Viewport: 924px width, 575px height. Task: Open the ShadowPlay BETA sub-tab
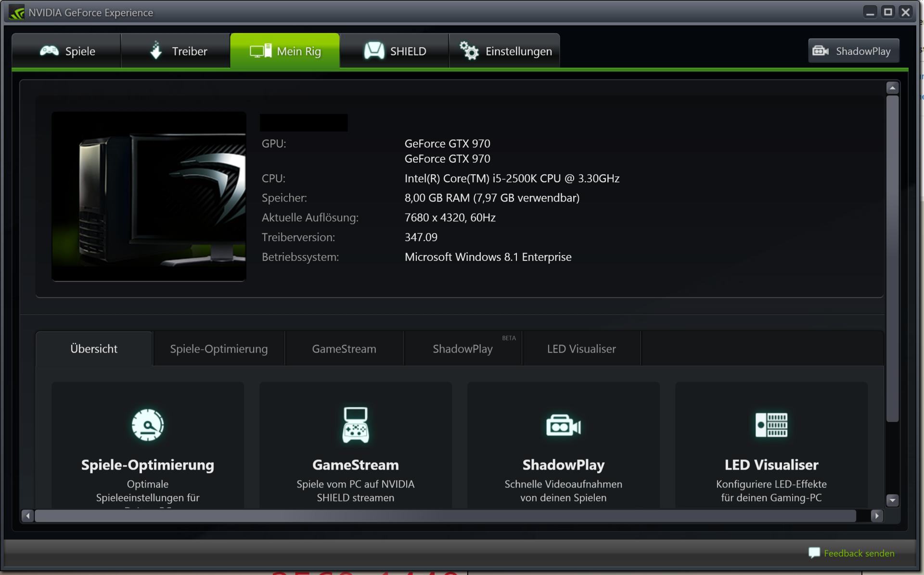coord(462,349)
